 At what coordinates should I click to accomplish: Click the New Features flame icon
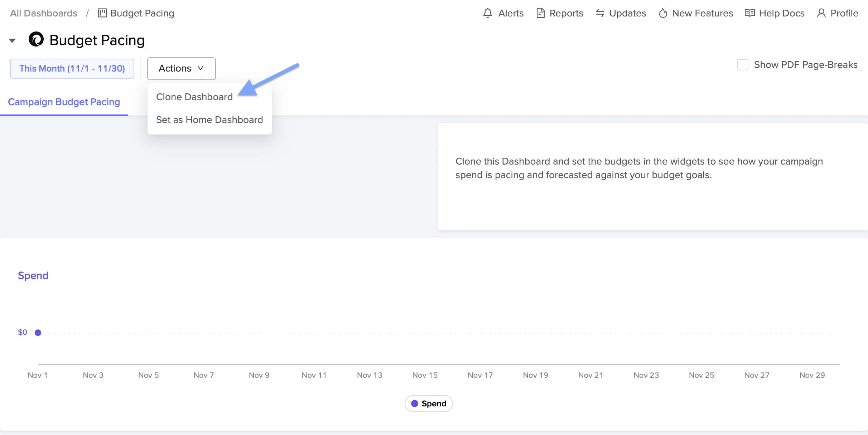pos(663,13)
